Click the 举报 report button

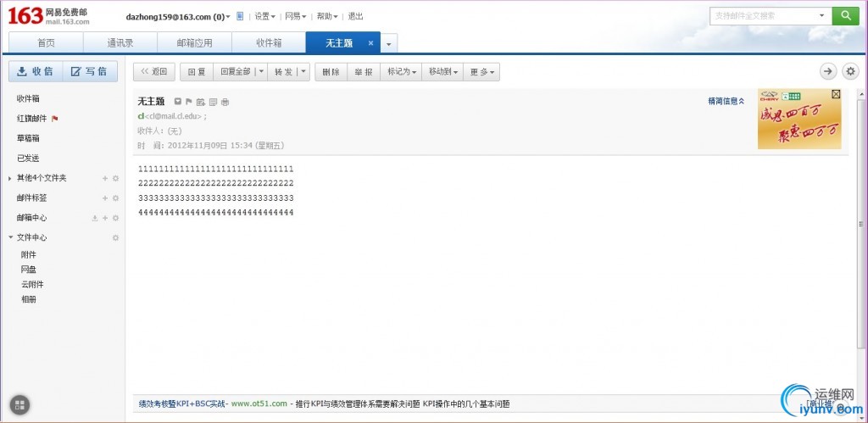(x=364, y=71)
